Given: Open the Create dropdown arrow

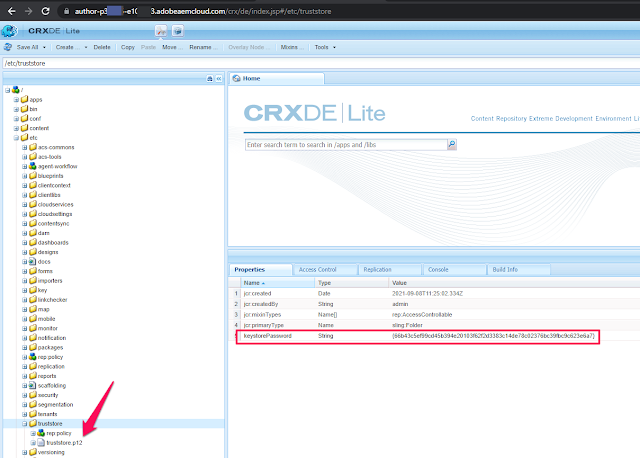Looking at the screenshot, I should pyautogui.click(x=86, y=47).
